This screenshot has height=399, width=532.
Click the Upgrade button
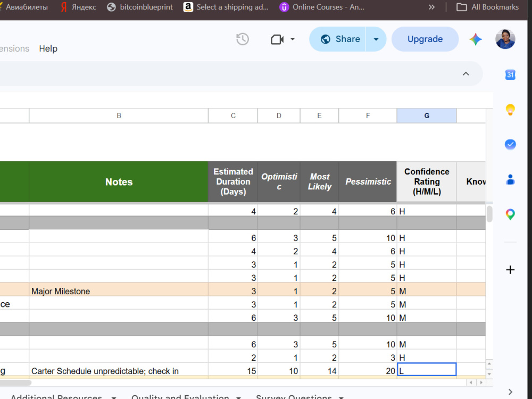(x=425, y=39)
